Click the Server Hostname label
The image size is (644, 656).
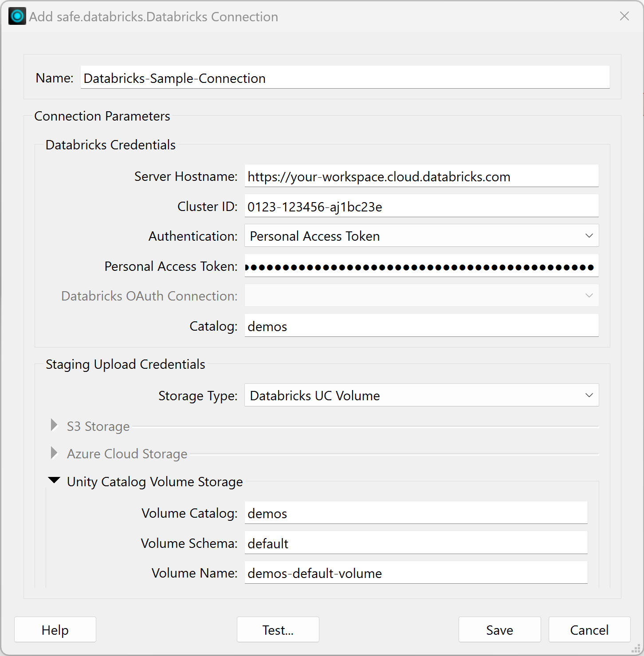(186, 176)
